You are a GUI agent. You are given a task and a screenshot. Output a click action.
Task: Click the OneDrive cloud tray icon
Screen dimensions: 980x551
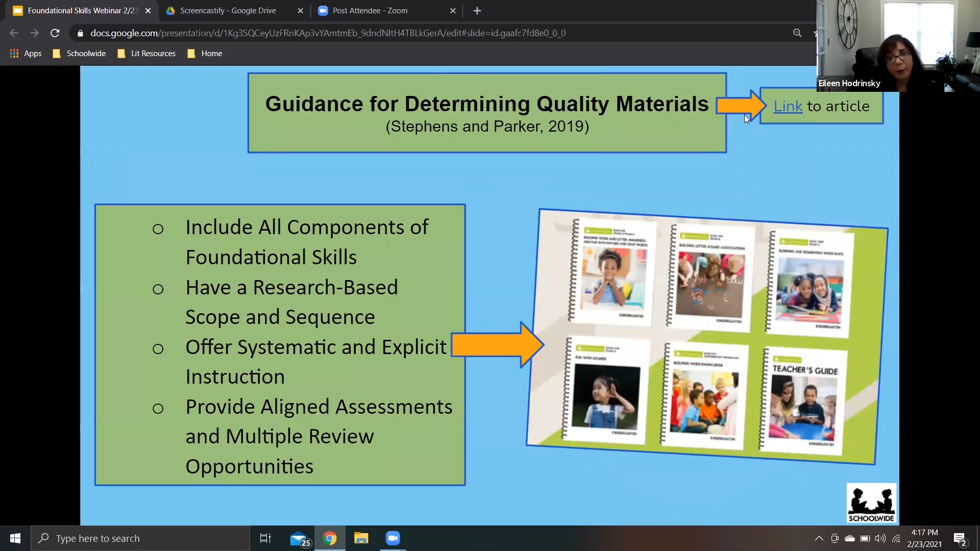850,538
